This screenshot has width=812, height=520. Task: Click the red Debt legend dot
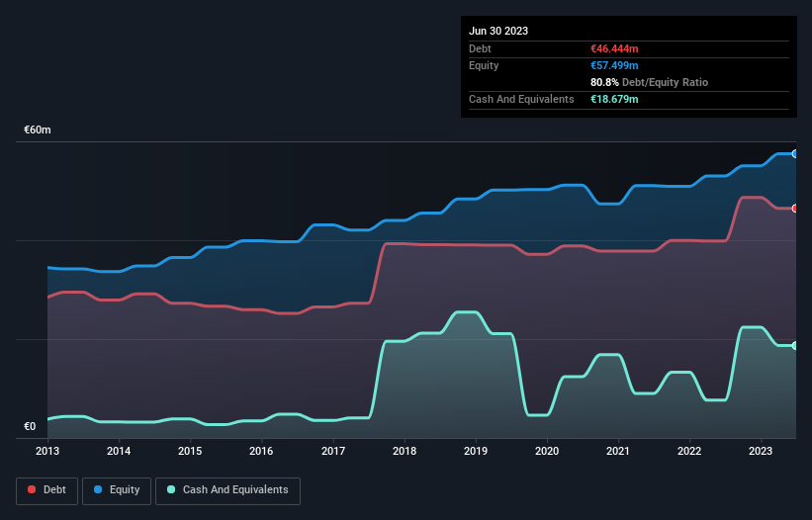point(32,489)
